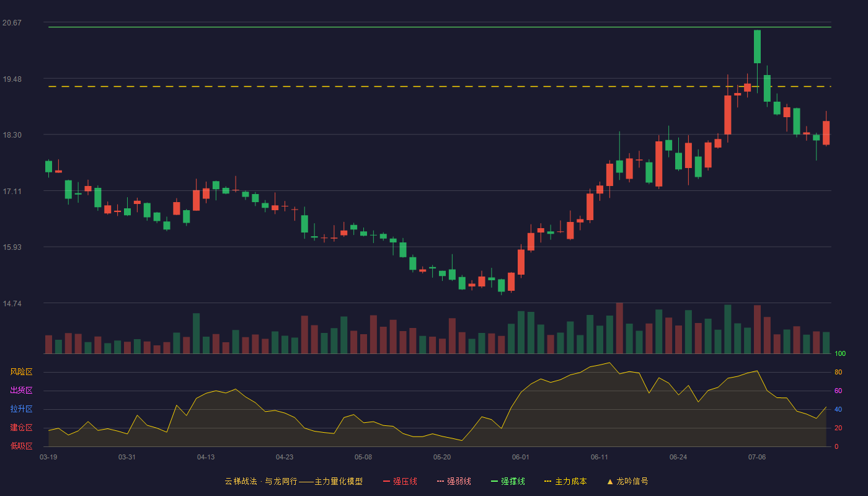Toggle the 龙吟信号 legend entry
Image resolution: width=868 pixels, height=496 pixels.
627,481
